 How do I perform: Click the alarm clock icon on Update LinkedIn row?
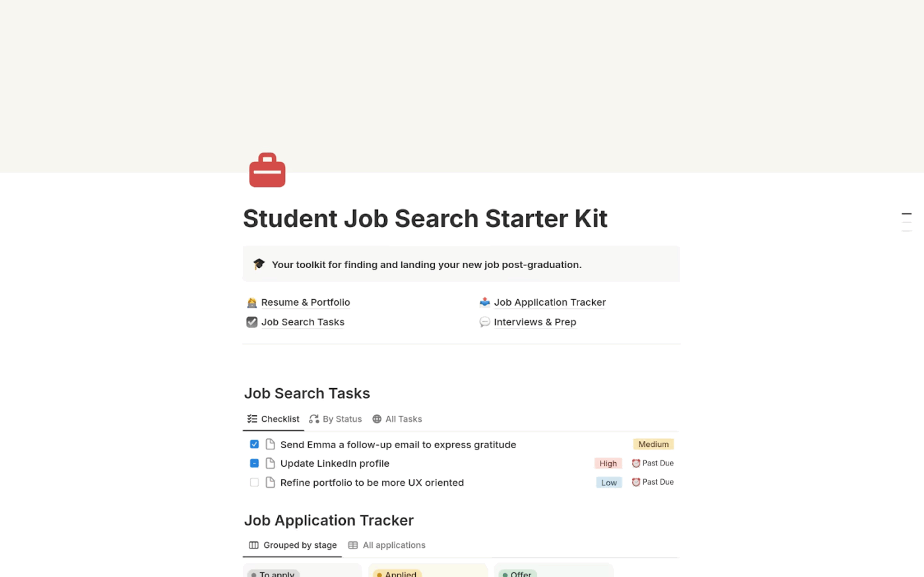click(636, 463)
